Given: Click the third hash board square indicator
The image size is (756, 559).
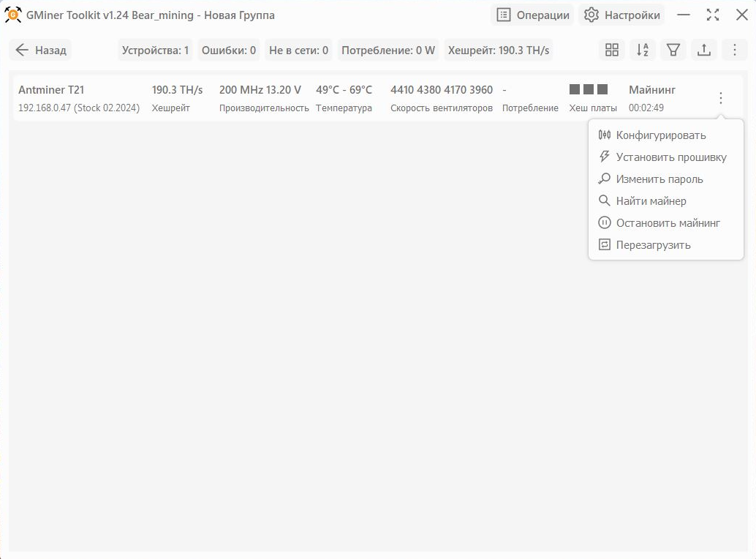Looking at the screenshot, I should (x=602, y=89).
